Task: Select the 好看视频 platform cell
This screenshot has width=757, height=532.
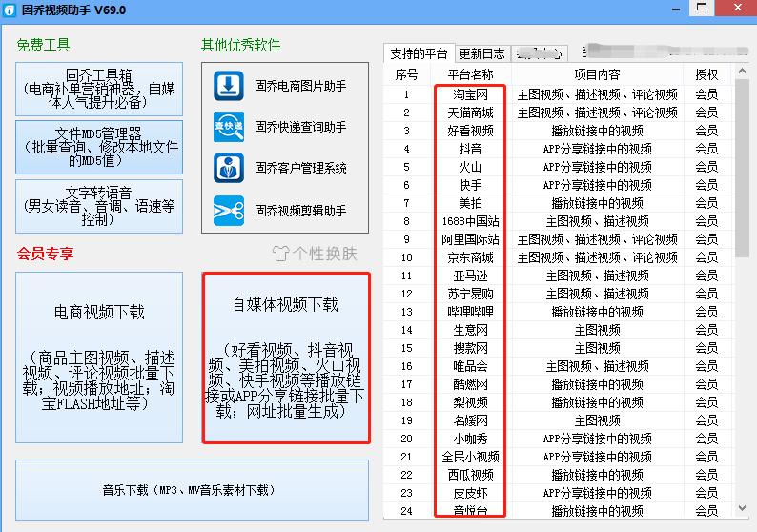Action: pos(470,131)
